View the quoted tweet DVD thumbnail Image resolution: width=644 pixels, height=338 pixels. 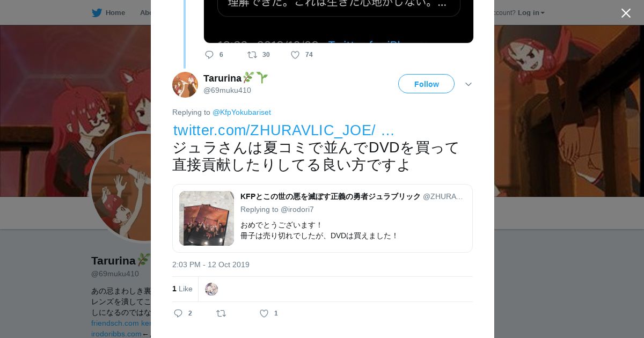pyautogui.click(x=207, y=218)
